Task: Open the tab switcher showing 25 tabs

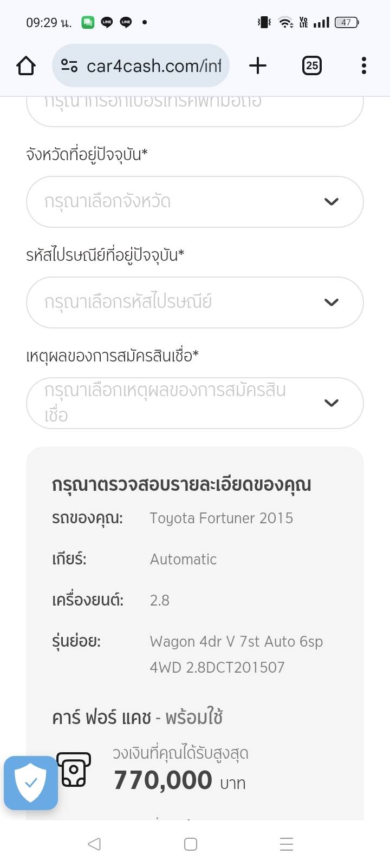Action: pos(311,66)
